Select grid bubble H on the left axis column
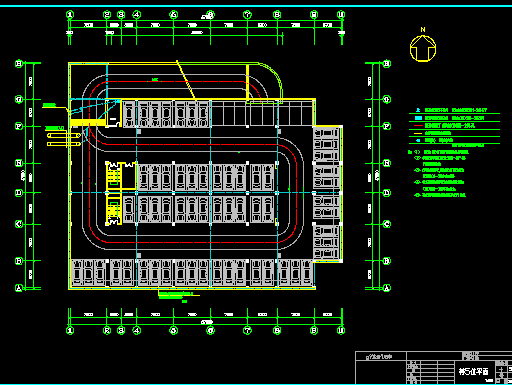512x385 pixels. pyautogui.click(x=19, y=64)
